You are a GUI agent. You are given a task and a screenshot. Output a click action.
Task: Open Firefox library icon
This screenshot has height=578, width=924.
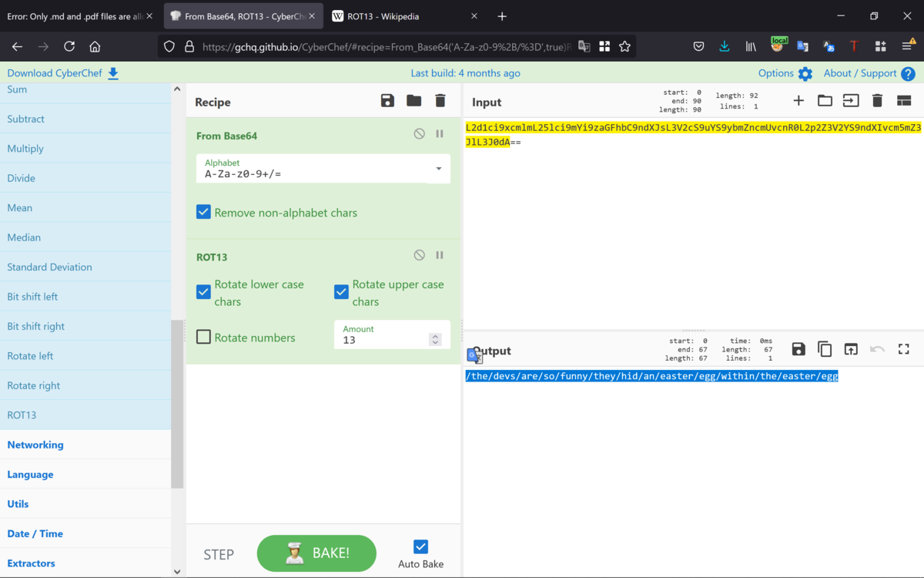(751, 46)
